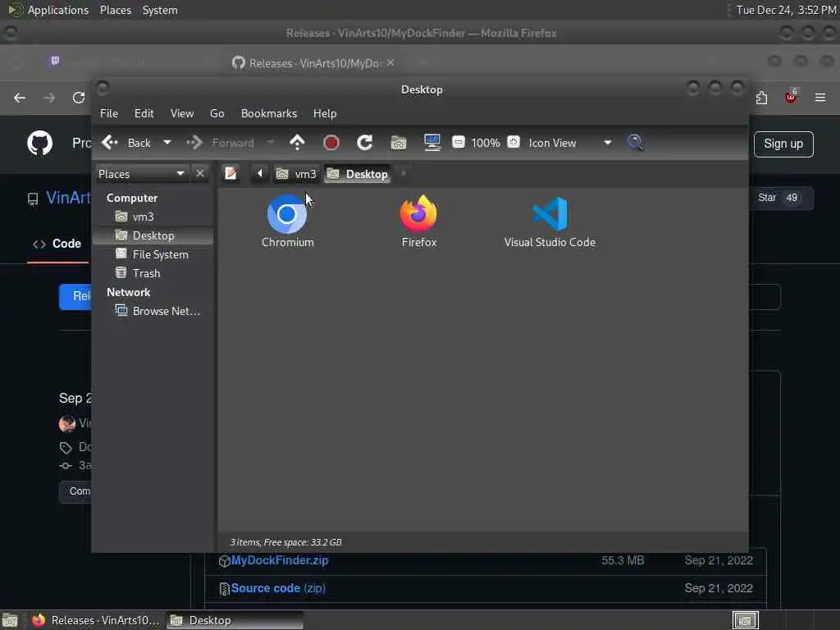840x630 pixels.
Task: Open the Visual Studio Code launcher
Action: (x=550, y=221)
